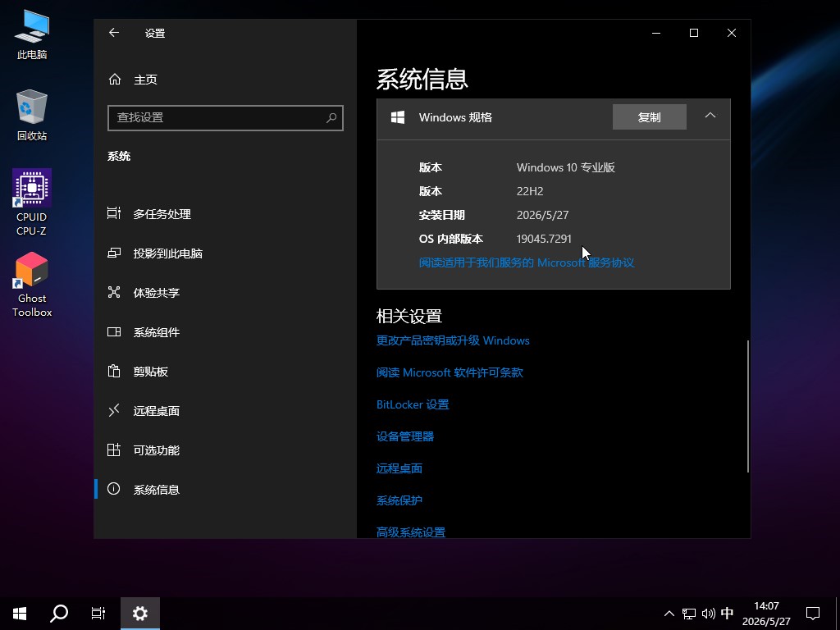
Task: Click the 复制 copy button
Action: click(650, 116)
